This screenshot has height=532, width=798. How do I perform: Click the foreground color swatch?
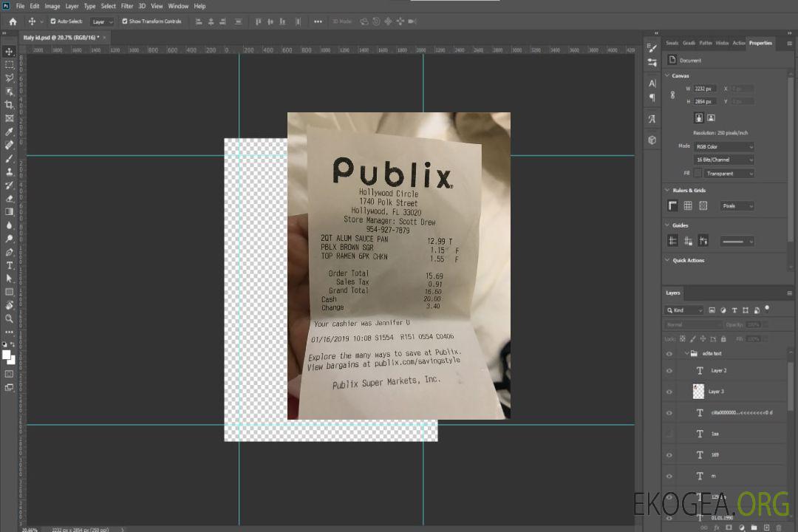[x=6, y=355]
